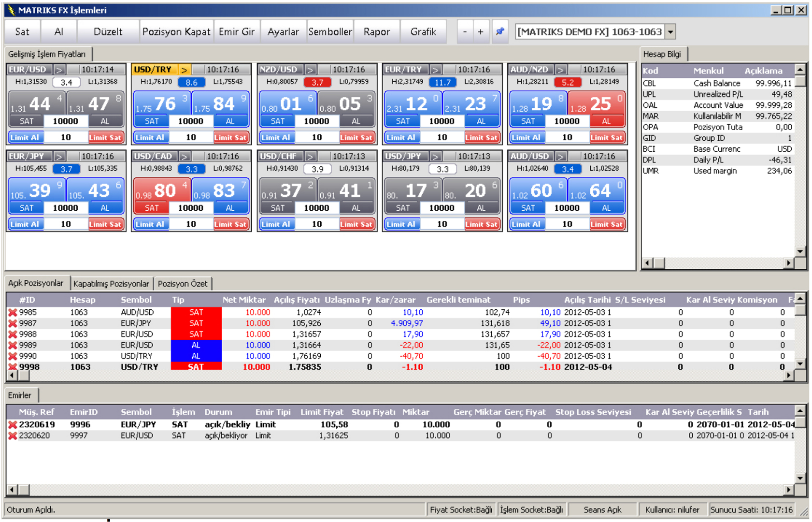Image resolution: width=812 pixels, height=522 pixels.
Task: Open USD/CHF tile's arrow button
Action: pos(310,157)
